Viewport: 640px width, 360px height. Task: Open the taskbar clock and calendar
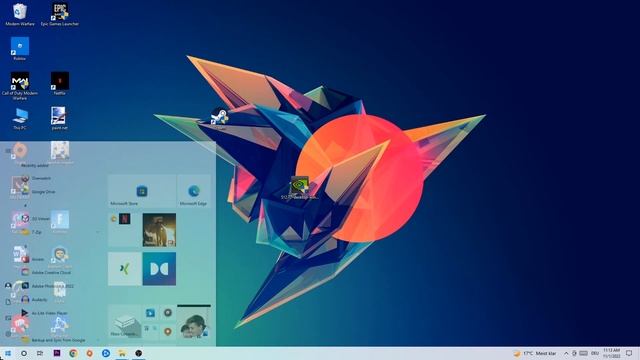[x=611, y=353]
